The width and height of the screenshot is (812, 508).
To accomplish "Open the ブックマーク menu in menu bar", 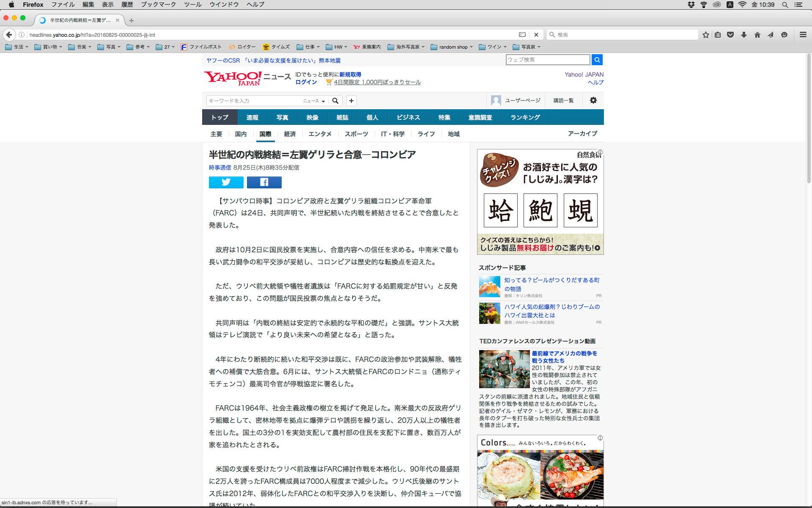I will coord(158,5).
